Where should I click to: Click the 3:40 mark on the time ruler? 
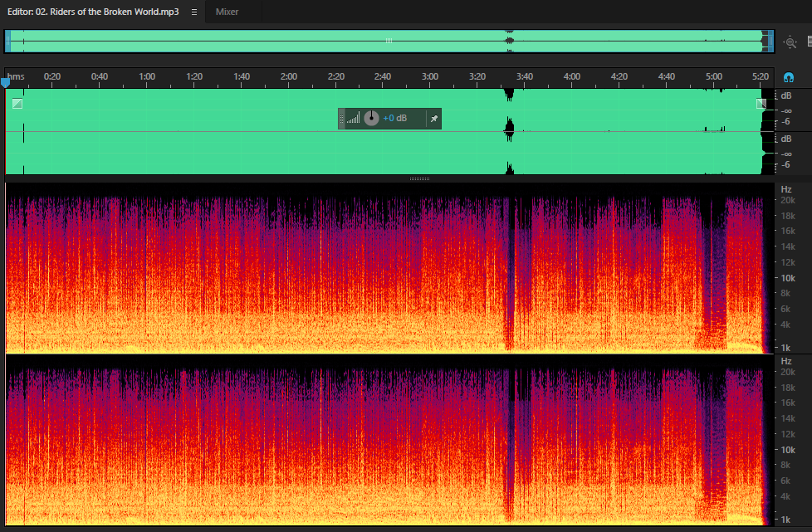(525, 76)
